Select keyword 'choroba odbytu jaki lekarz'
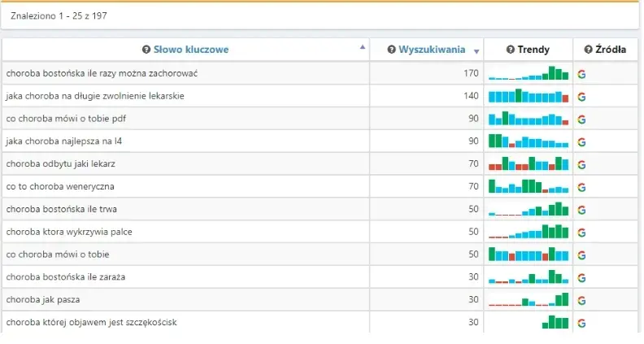This screenshot has width=644, height=344. click(60, 164)
